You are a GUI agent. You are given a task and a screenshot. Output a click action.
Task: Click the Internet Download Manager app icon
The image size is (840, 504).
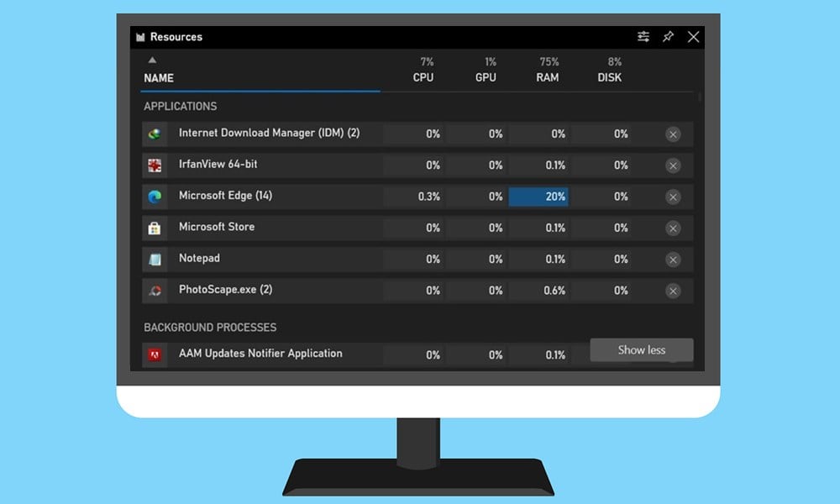click(155, 134)
